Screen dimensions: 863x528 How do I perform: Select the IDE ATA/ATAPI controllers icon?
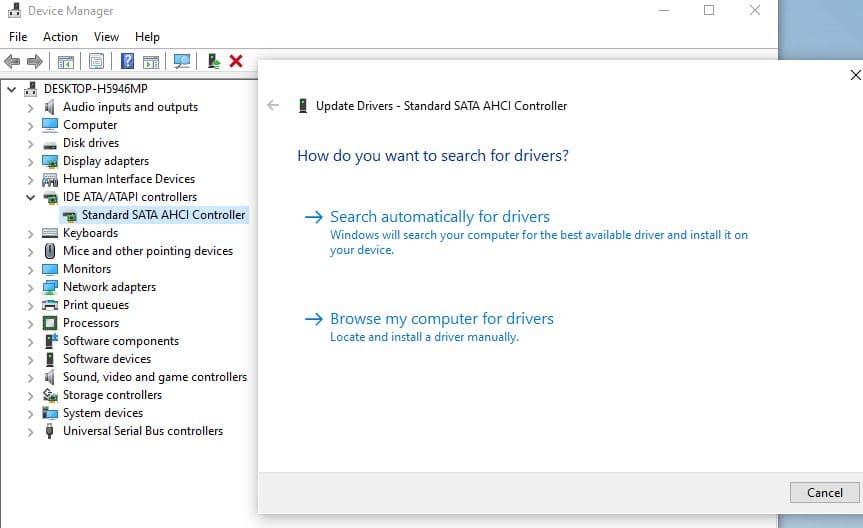(50, 198)
